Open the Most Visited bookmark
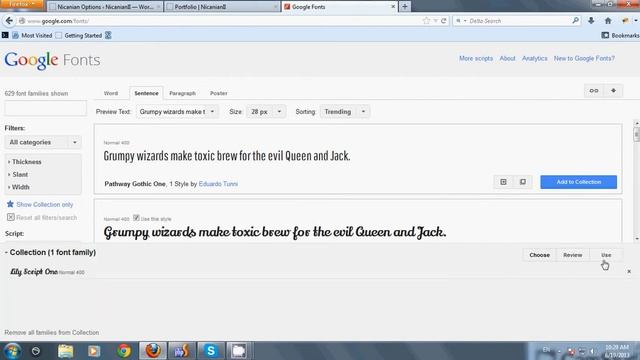 [32, 36]
